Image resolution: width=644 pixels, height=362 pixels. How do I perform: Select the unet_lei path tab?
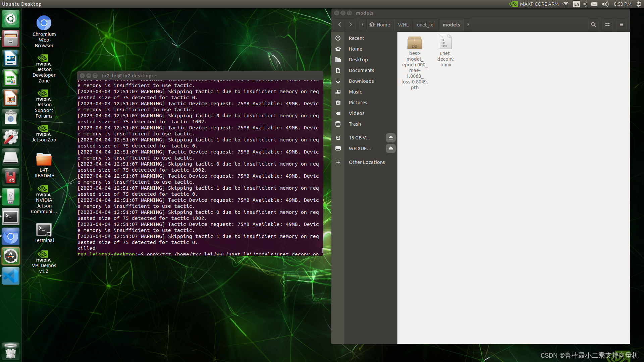pos(425,25)
